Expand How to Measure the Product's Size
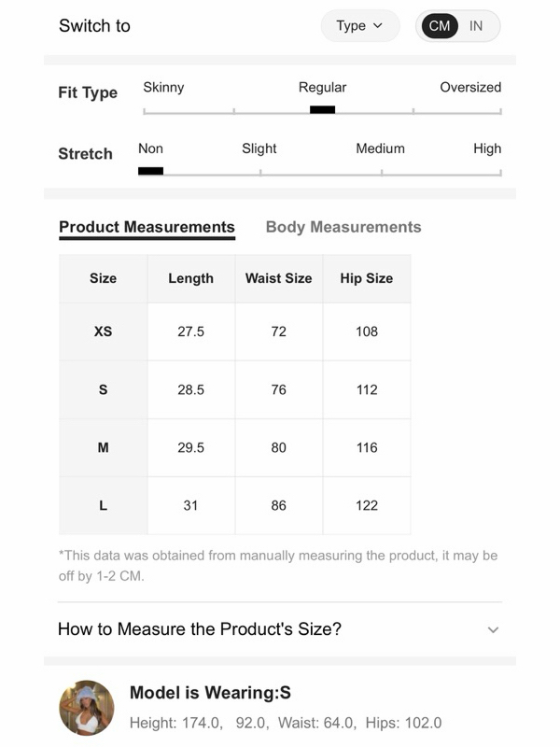Viewport: 560px width, 747px height. [279, 629]
